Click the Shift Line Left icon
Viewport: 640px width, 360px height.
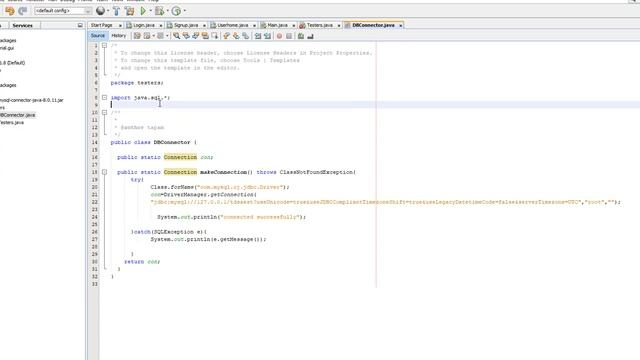coord(258,36)
